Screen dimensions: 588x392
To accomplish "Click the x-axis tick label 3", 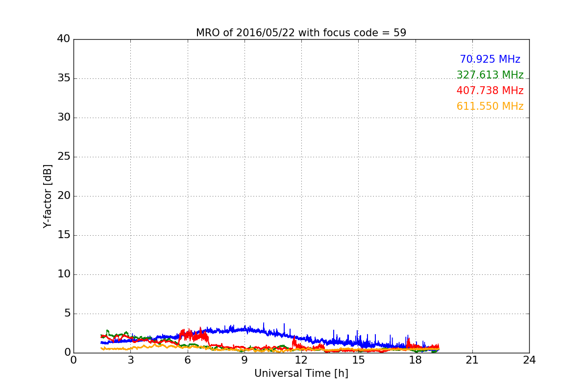I will click(130, 360).
